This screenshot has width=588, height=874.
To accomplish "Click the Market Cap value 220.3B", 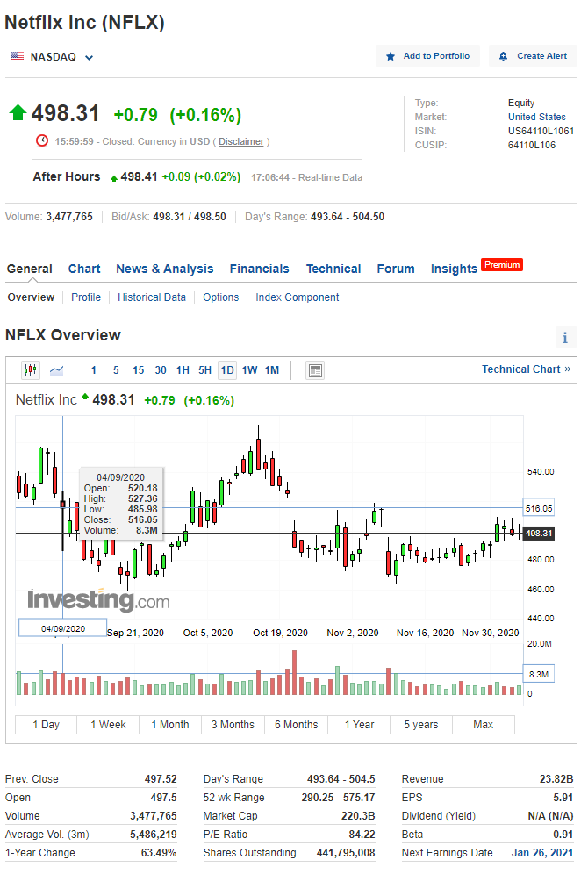I will (x=358, y=816).
